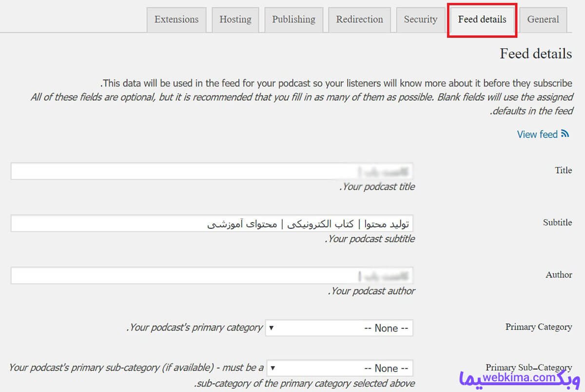Click into the podcast Title field

(x=212, y=171)
